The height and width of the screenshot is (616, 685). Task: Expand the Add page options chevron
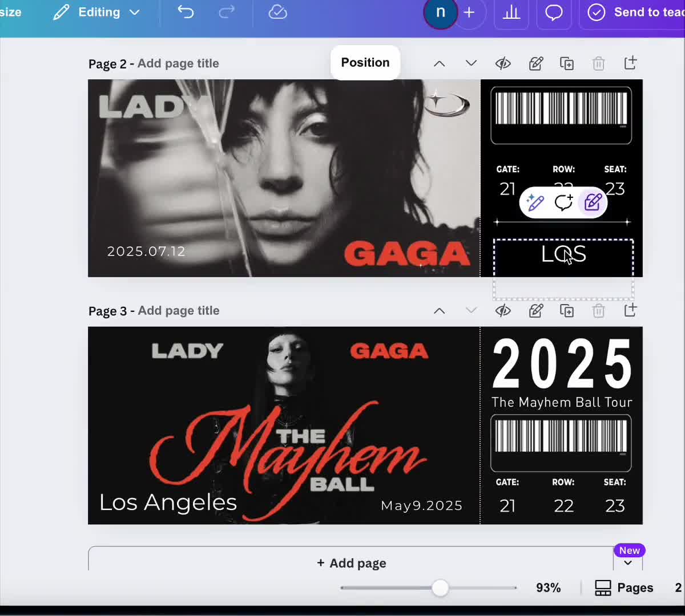click(628, 562)
